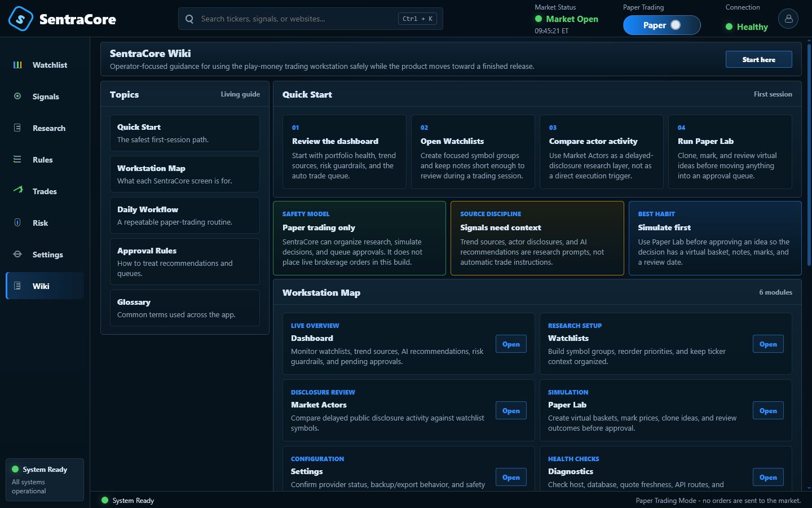Click the First session label
Image resolution: width=812 pixels, height=508 pixels.
coord(773,94)
